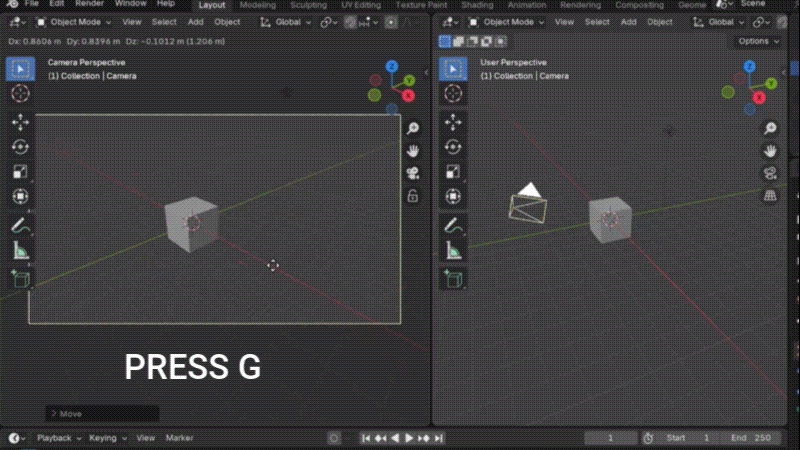This screenshot has height=450, width=800.
Task: Open the Add menu in left viewport
Action: [x=195, y=22]
